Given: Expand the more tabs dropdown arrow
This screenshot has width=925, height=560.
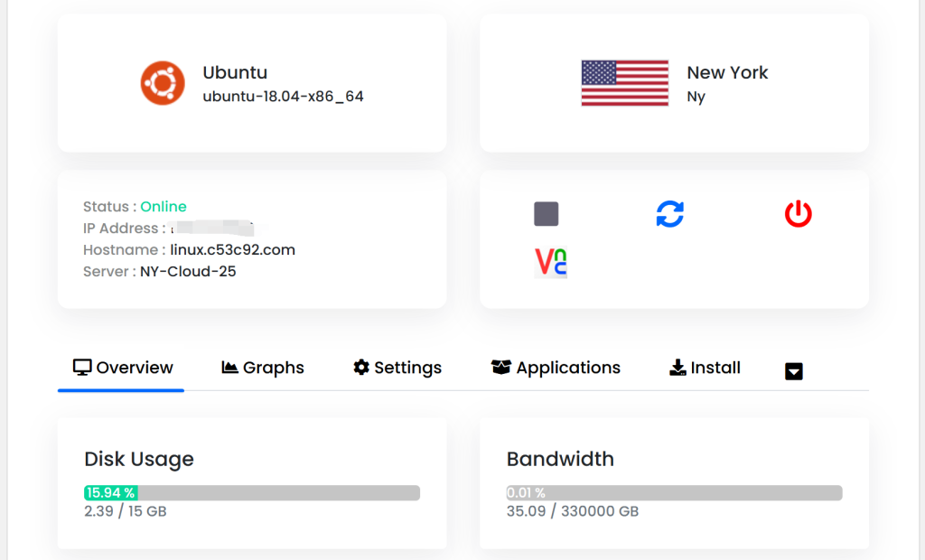Looking at the screenshot, I should (x=794, y=370).
